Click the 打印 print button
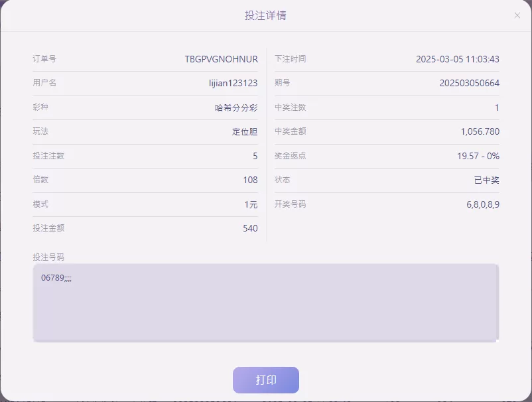532x402 pixels. tap(265, 380)
